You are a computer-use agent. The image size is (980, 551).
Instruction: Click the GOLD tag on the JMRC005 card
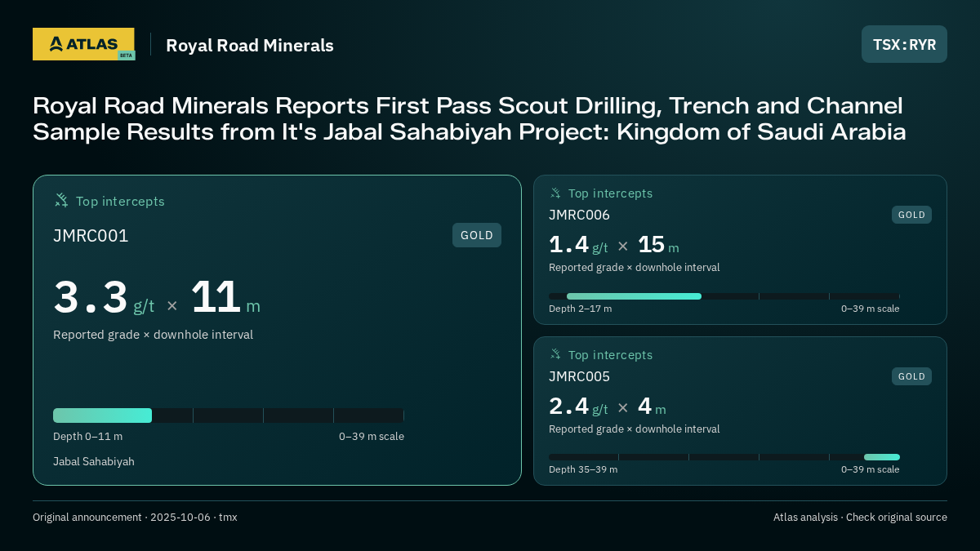point(911,376)
